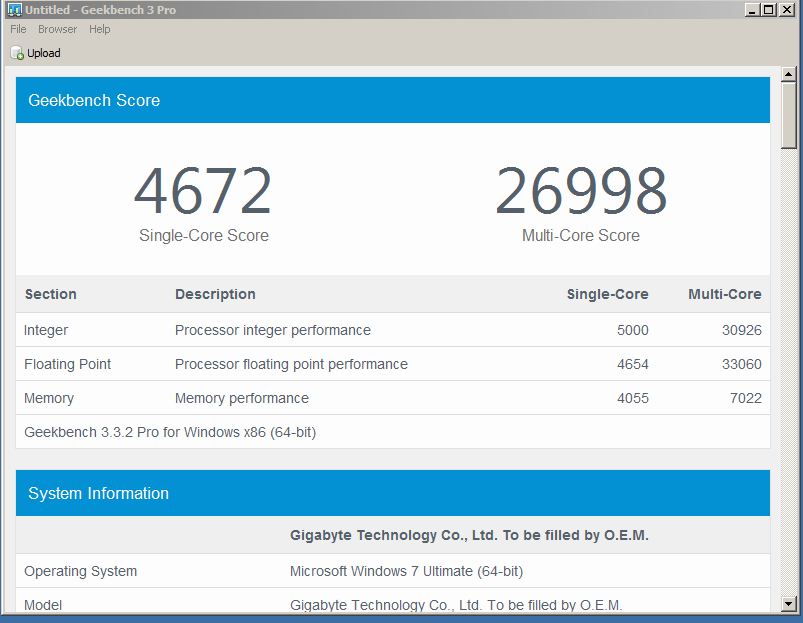Click Integer multi-core value 30926
This screenshot has width=803, height=623.
point(742,330)
